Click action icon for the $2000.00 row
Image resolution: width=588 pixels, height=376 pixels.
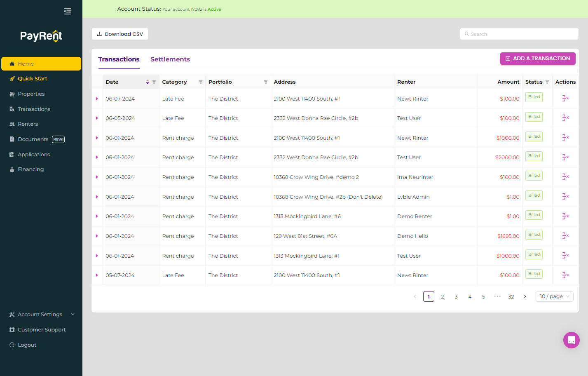coord(565,157)
